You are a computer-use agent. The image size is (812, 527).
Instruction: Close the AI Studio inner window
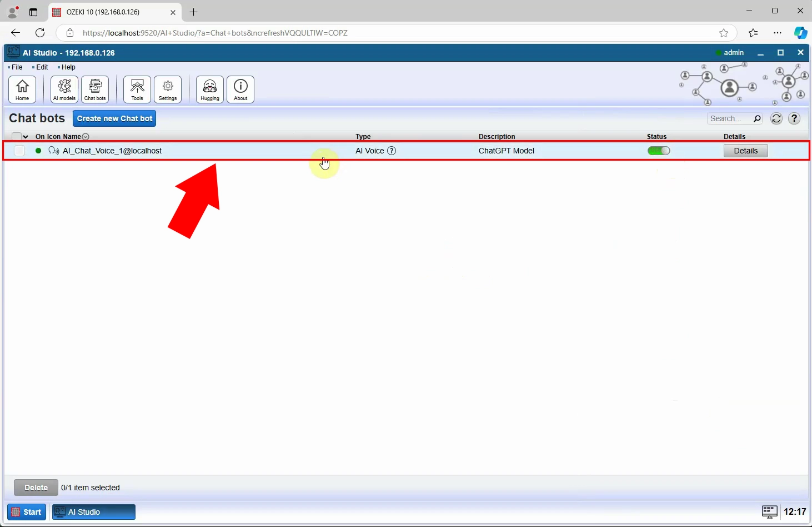(x=800, y=52)
